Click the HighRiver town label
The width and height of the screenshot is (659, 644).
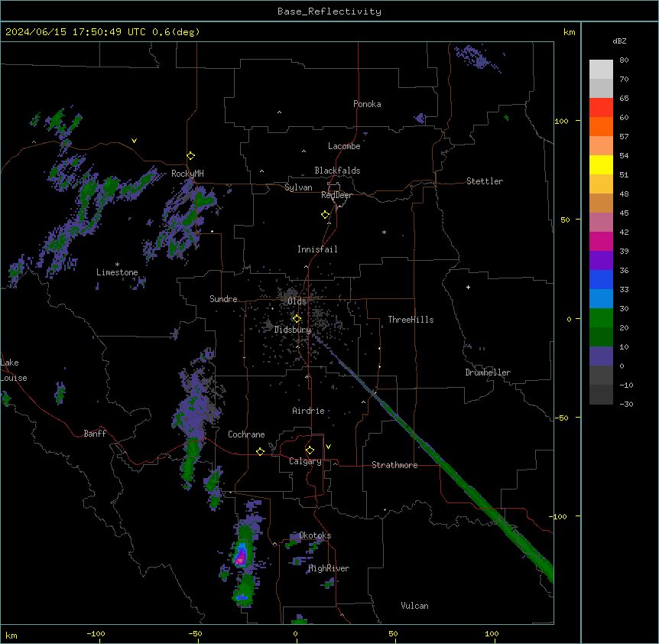point(329,568)
